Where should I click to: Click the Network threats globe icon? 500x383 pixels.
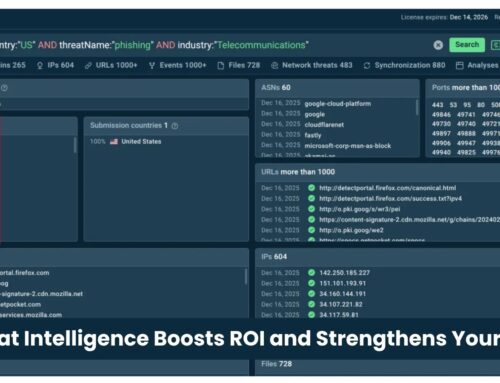(x=275, y=66)
